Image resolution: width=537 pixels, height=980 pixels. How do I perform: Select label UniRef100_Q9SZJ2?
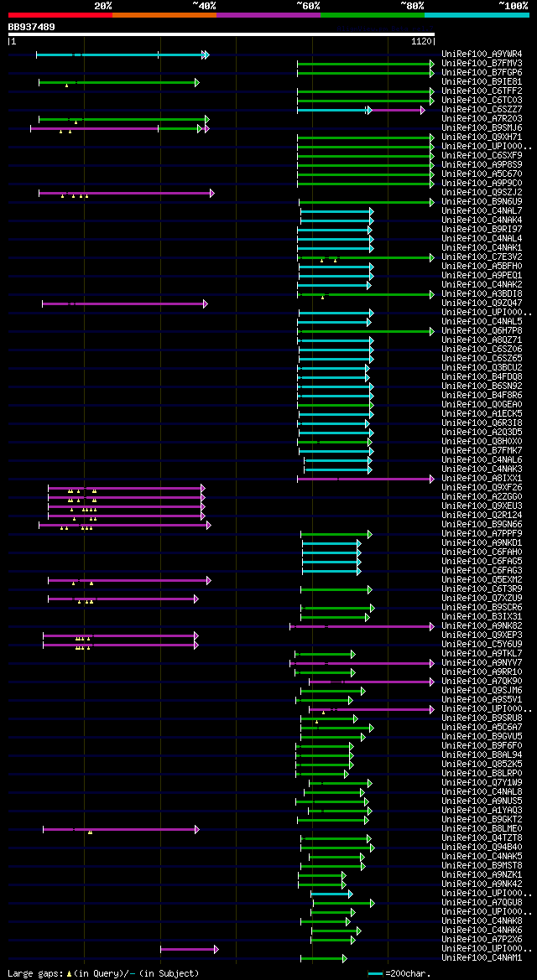point(482,193)
